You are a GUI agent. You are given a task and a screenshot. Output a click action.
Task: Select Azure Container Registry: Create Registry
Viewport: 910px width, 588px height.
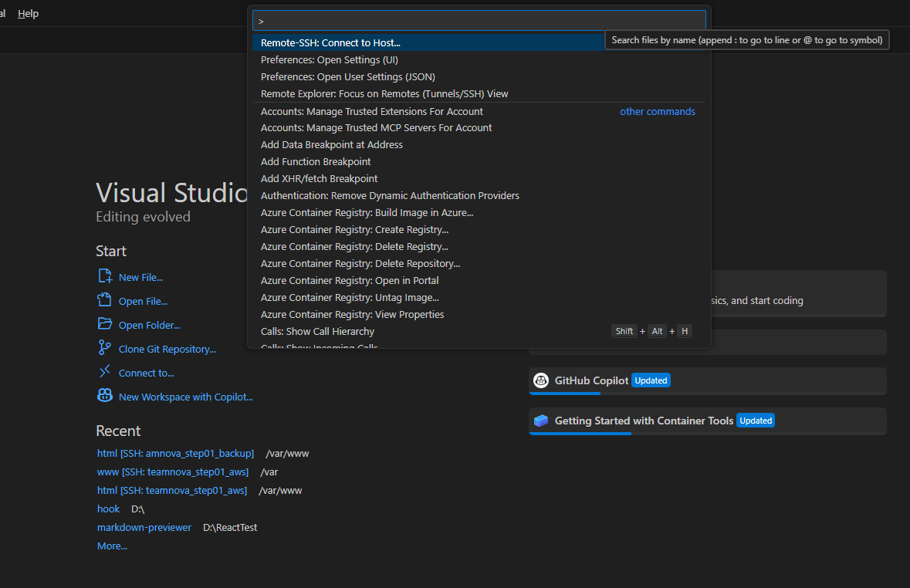pos(479,229)
